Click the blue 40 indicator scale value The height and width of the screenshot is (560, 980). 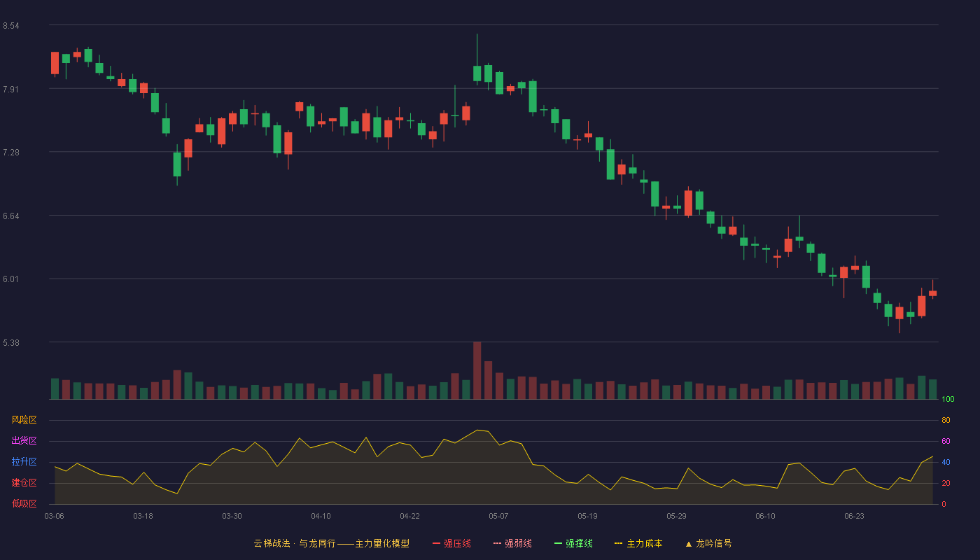click(x=946, y=462)
